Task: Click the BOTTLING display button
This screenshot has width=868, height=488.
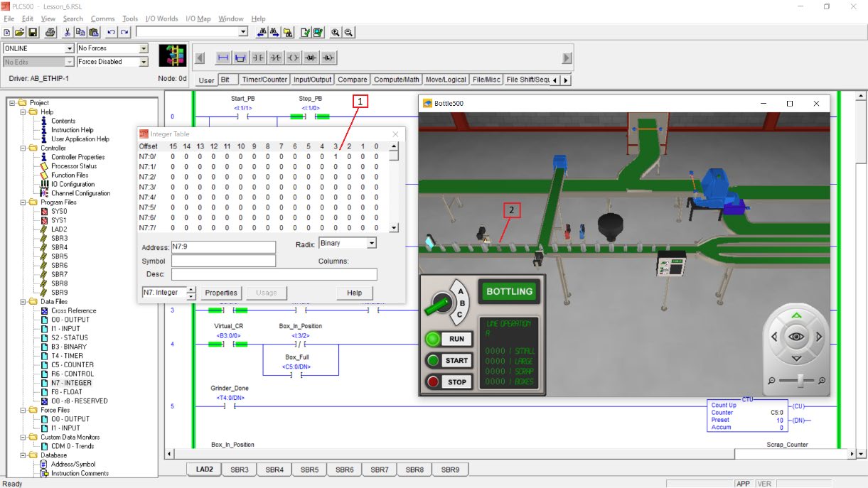Action: [x=510, y=291]
